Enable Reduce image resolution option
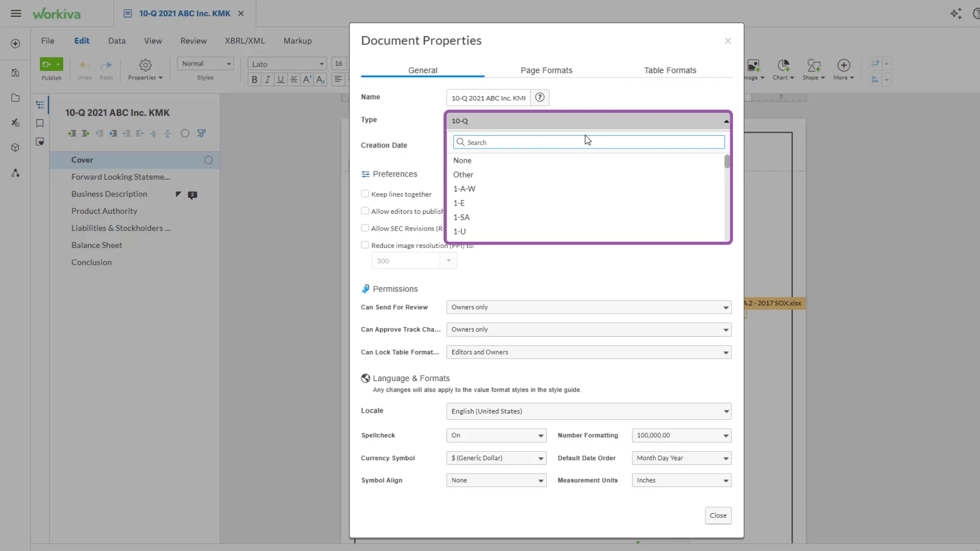980x551 pixels. (x=365, y=245)
